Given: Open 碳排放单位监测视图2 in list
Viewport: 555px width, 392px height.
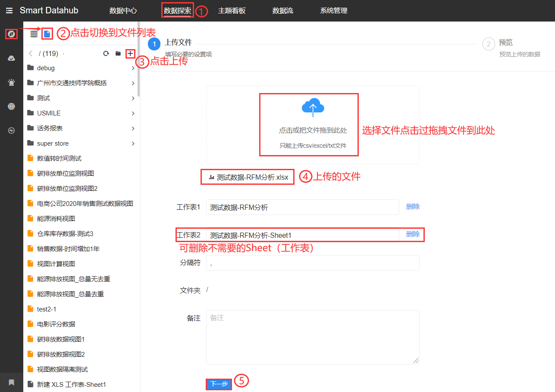Looking at the screenshot, I should click(x=67, y=188).
